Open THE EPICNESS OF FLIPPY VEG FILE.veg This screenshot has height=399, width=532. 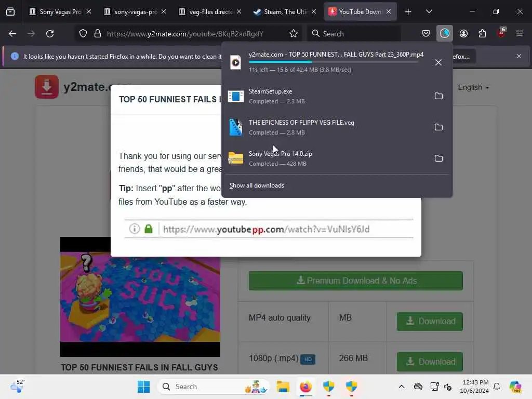(x=326, y=127)
